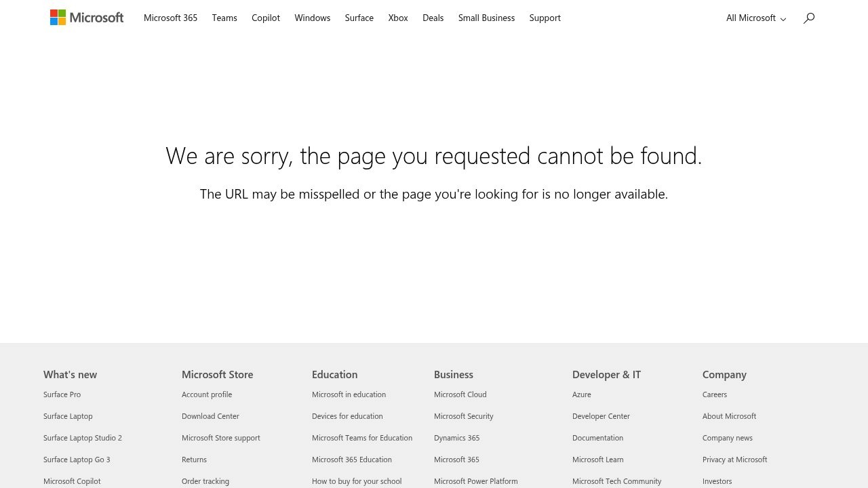Open Download Center link

coord(210,416)
